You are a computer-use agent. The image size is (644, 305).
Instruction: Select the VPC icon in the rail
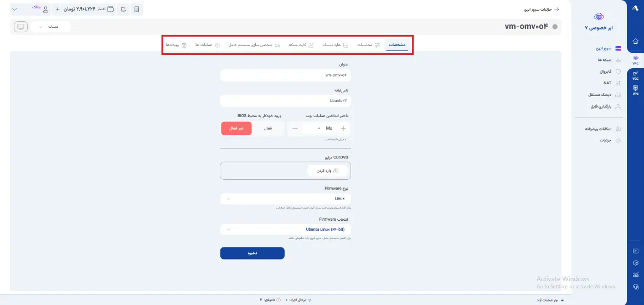pos(635,60)
